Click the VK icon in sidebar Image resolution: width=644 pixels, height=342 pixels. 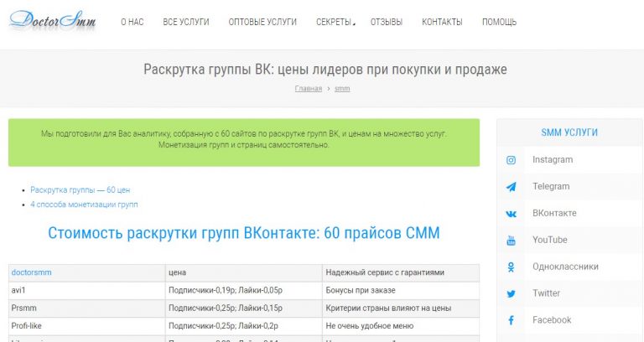point(511,214)
